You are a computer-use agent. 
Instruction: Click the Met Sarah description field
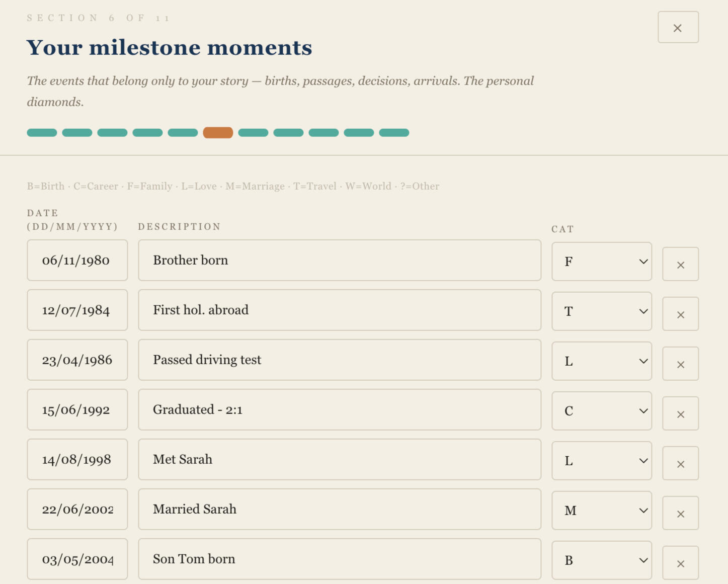point(339,459)
